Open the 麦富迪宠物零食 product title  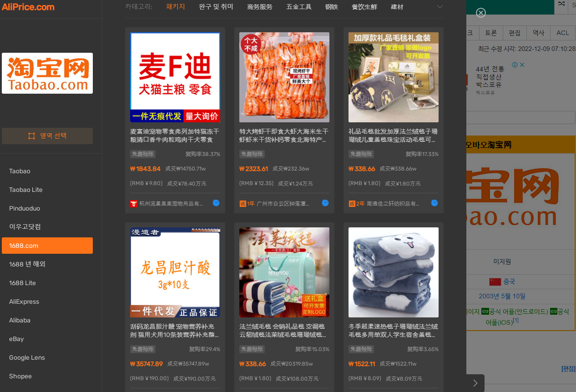pos(175,136)
